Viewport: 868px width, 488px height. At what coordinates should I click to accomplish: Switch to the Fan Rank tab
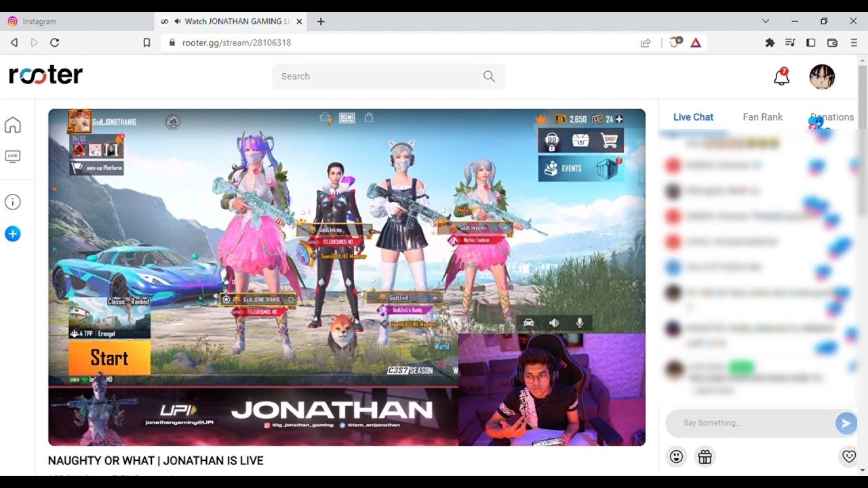[762, 117]
